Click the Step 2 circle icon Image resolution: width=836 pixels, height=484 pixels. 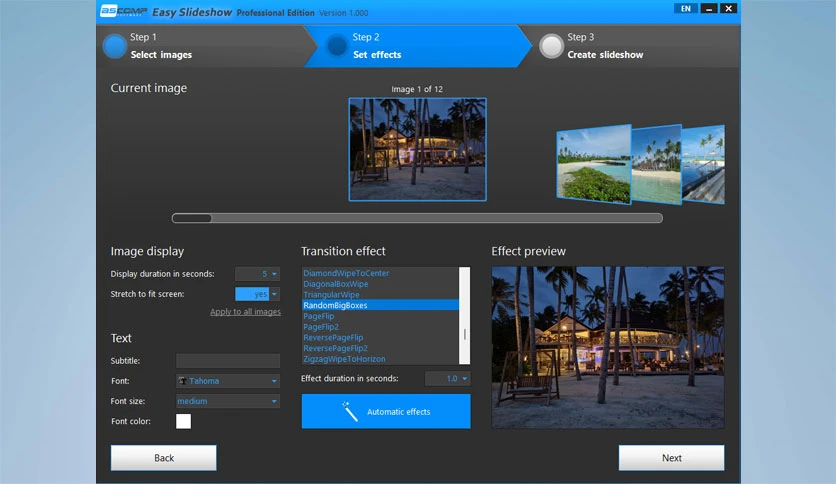(x=336, y=46)
